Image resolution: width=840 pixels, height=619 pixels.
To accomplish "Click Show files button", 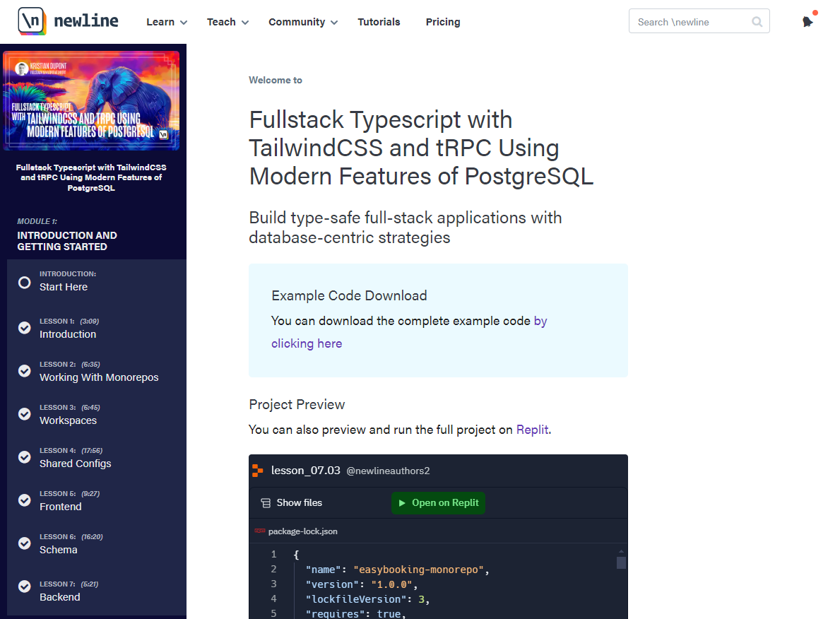I will pos(292,502).
